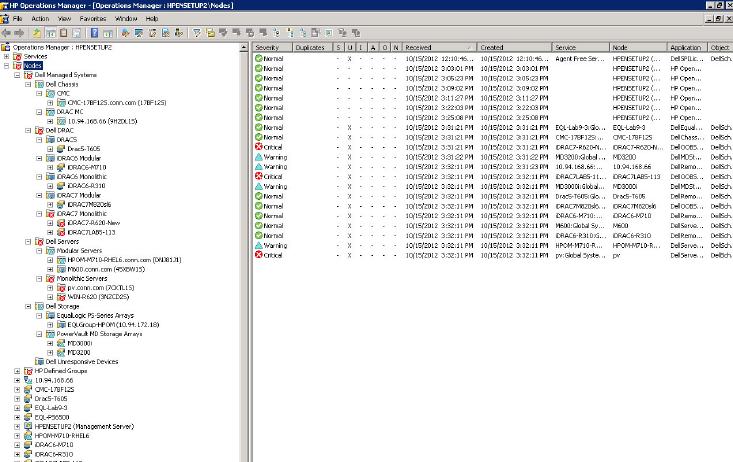
Task: Toggle the show/hide console tree icon
Action: 50,33
